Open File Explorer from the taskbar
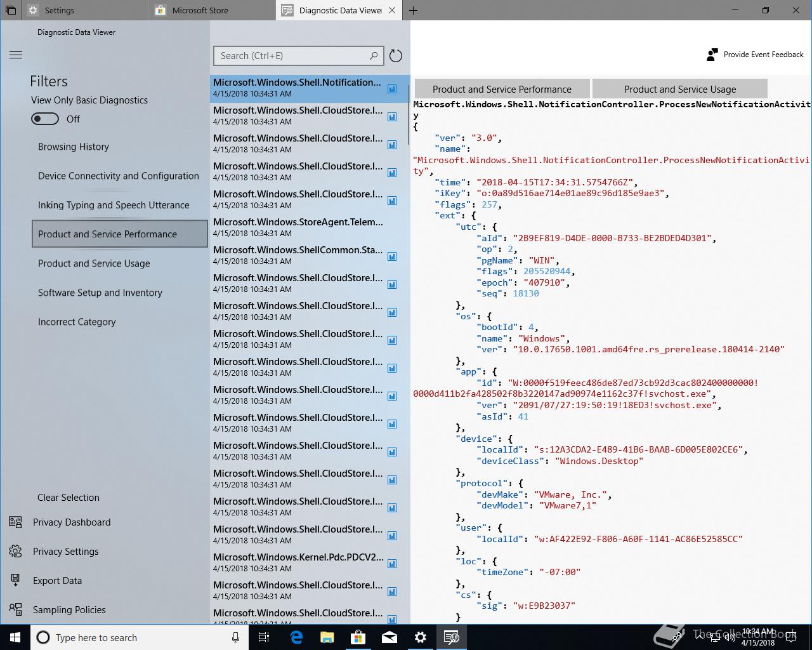 (327, 637)
